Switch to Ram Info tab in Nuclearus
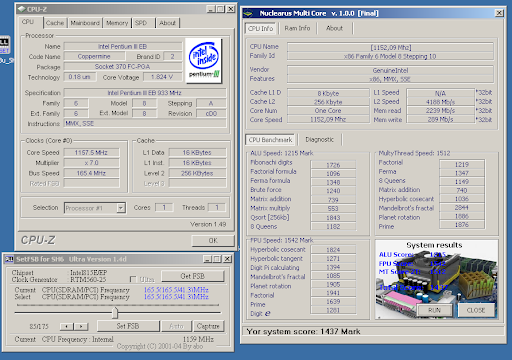512x360 pixels. click(x=297, y=28)
